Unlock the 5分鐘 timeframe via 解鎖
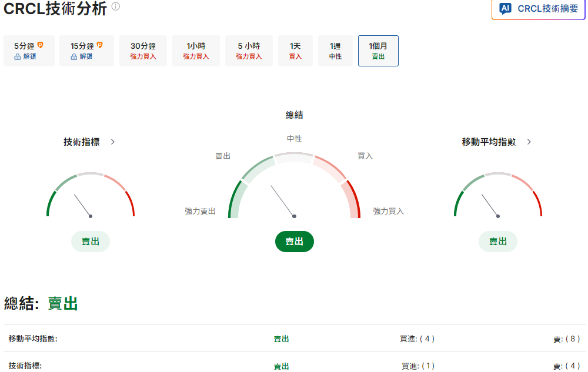This screenshot has width=588, height=372. point(31,56)
